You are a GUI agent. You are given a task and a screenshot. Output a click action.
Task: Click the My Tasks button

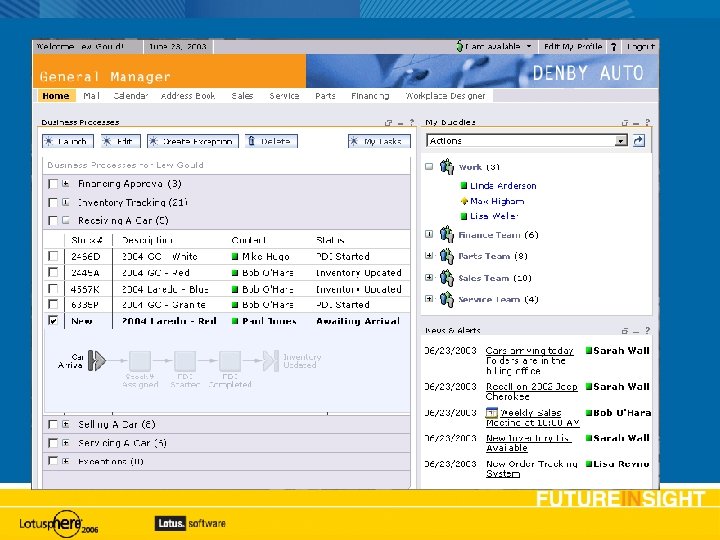pos(379,141)
